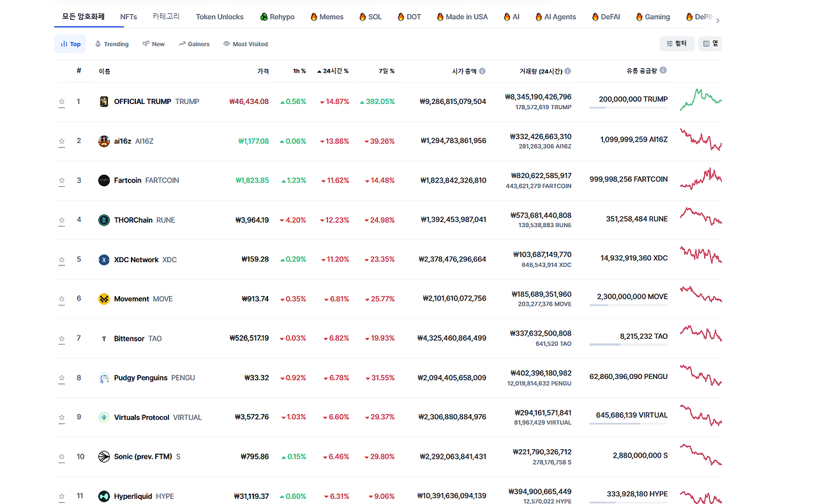817x504 pixels.
Task: Click the Pudgy Penguins logo icon
Action: (x=104, y=378)
